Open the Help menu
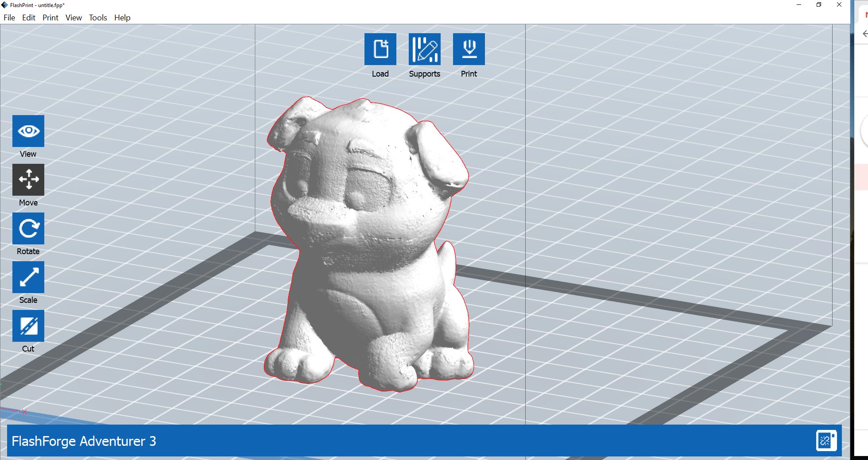This screenshot has height=460, width=868. pos(122,18)
